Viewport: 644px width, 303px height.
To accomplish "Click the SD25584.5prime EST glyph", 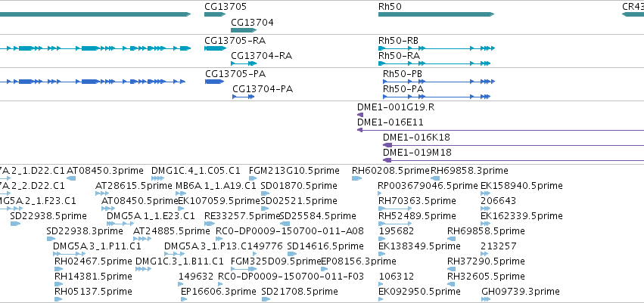I will (285, 224).
